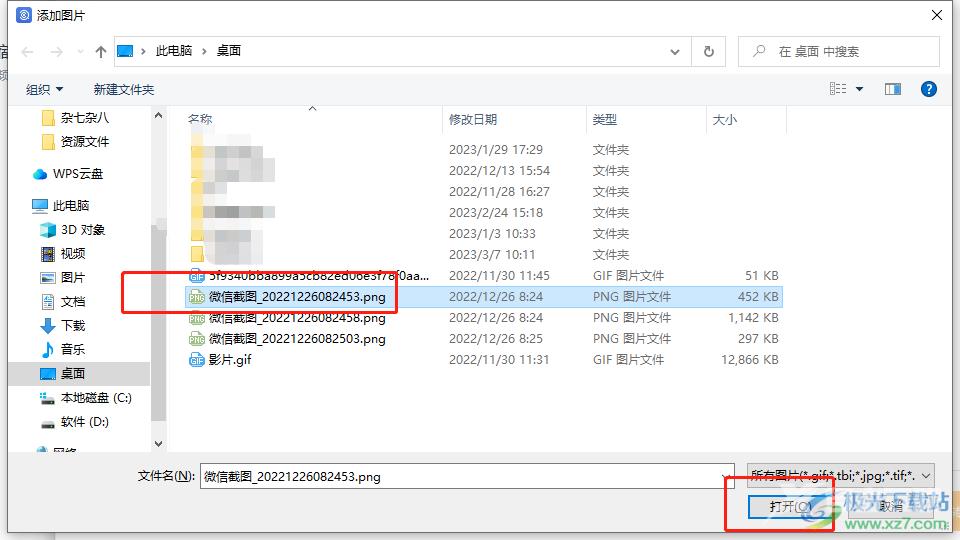The image size is (960, 540).
Task: Toggle the preview pane icon
Action: click(893, 89)
